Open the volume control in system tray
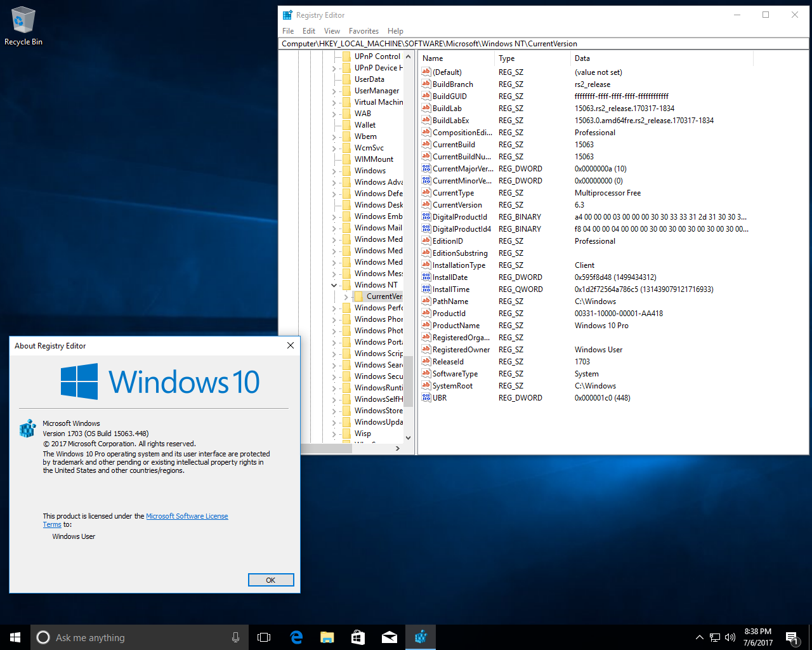 pos(730,637)
